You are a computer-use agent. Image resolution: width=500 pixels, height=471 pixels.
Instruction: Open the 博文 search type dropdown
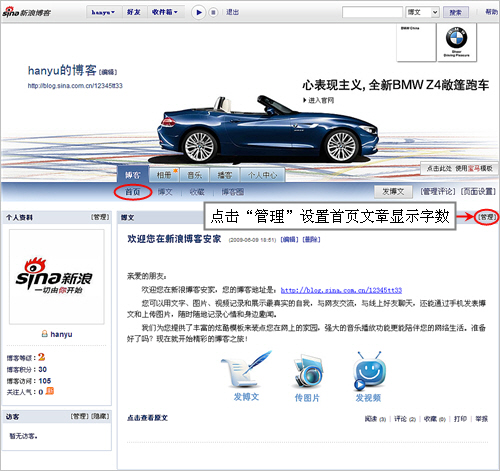coord(422,12)
